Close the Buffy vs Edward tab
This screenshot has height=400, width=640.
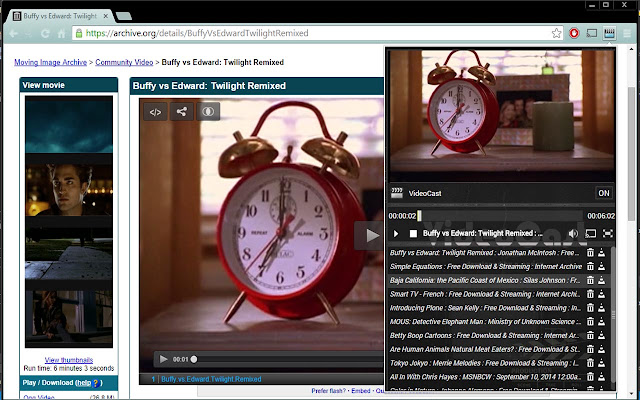pos(106,16)
